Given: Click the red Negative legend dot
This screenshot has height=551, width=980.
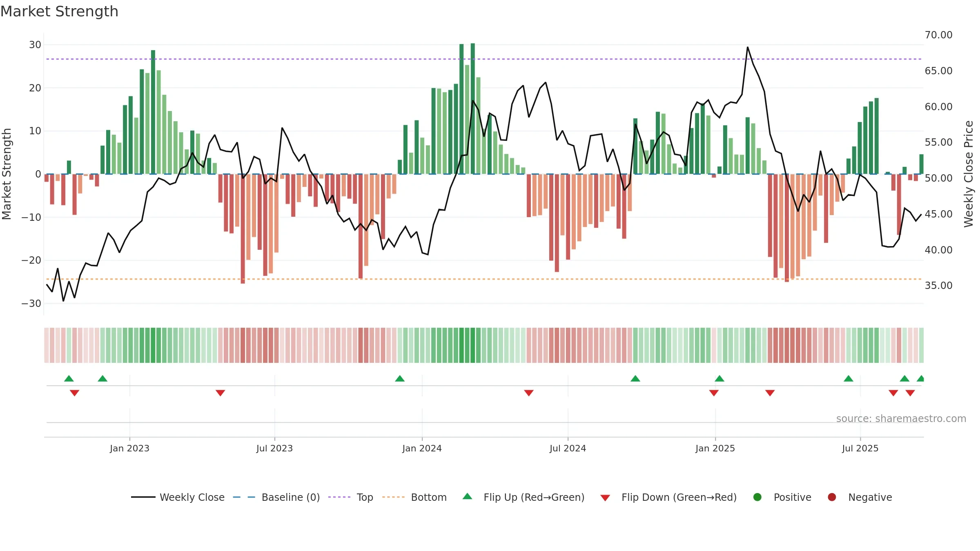Looking at the screenshot, I should tap(832, 497).
